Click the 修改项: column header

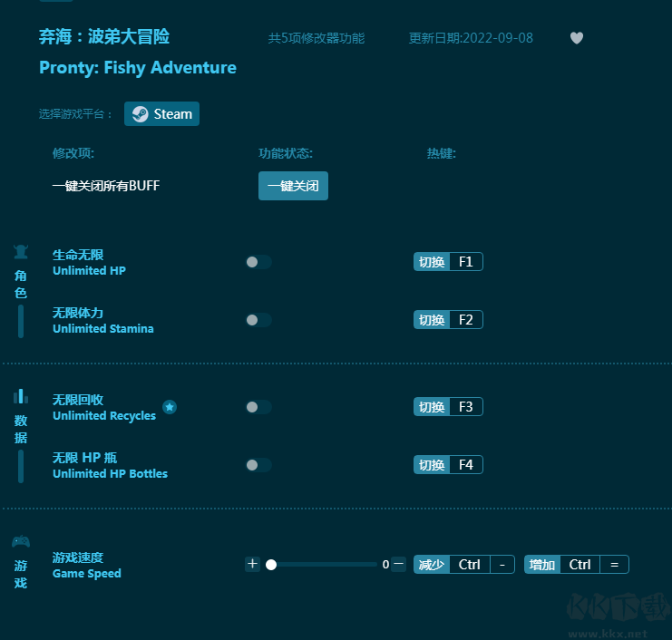(x=73, y=153)
